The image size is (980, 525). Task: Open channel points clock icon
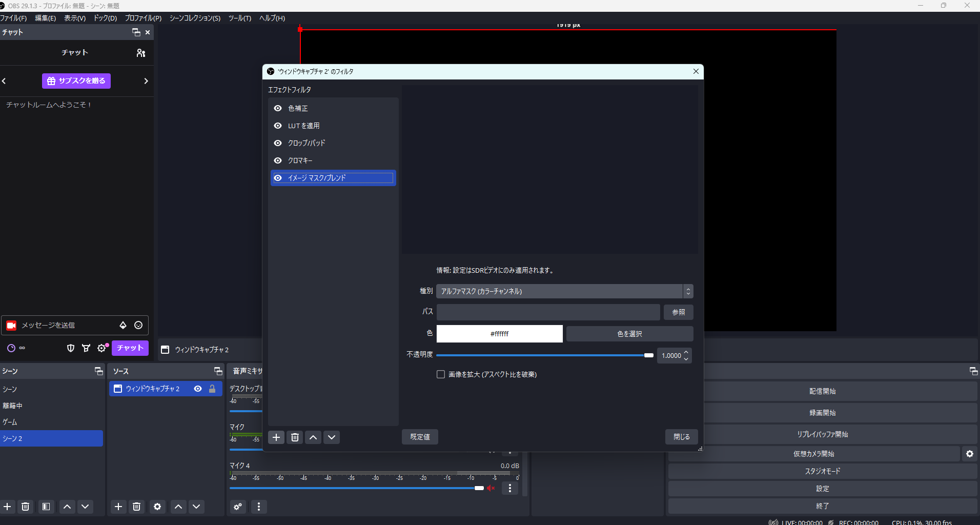point(11,348)
